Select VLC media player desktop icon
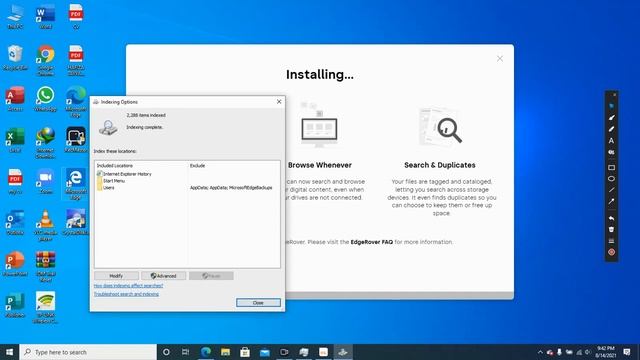This screenshot has width=640, height=360. pos(45,225)
